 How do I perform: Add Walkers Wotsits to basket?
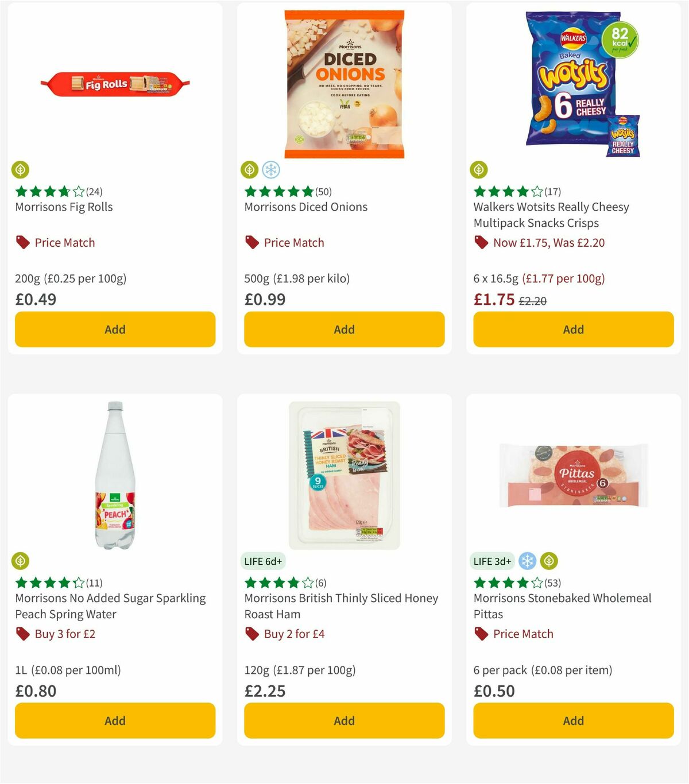(x=573, y=329)
